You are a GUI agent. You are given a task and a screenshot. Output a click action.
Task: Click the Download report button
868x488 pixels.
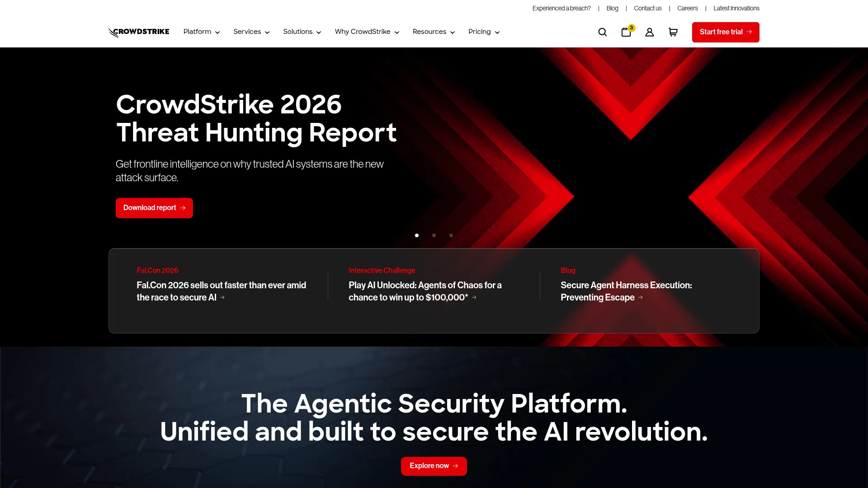pyautogui.click(x=154, y=208)
